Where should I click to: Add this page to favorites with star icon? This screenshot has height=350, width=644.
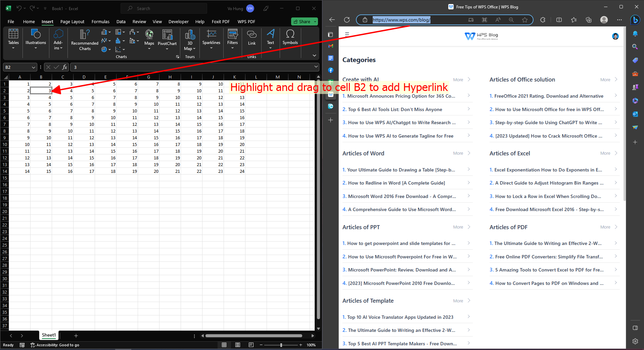(x=524, y=20)
